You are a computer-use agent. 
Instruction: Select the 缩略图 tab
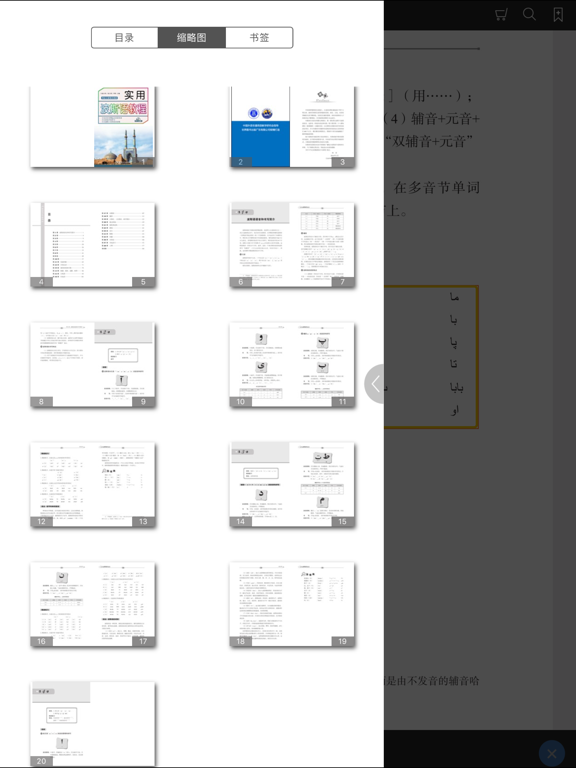[192, 38]
